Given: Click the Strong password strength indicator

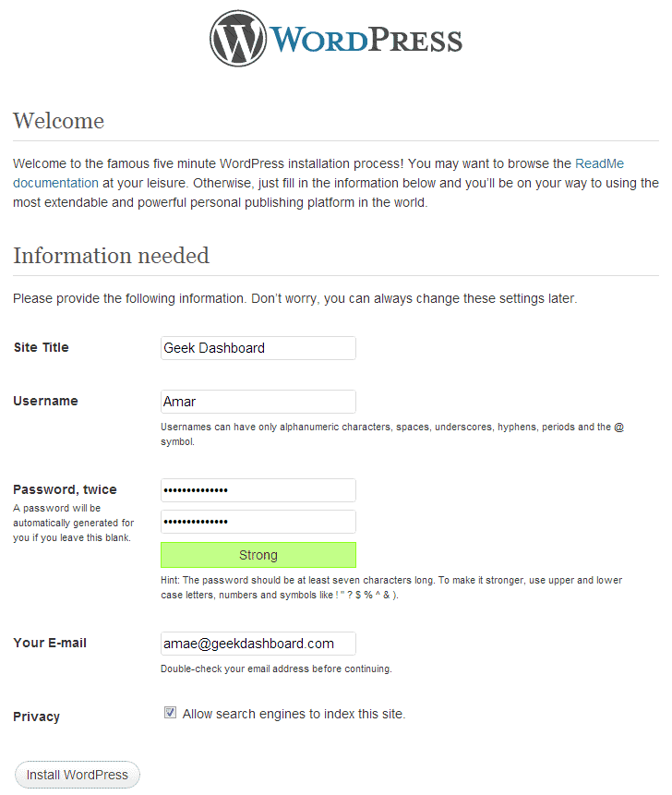Looking at the screenshot, I should (x=258, y=555).
